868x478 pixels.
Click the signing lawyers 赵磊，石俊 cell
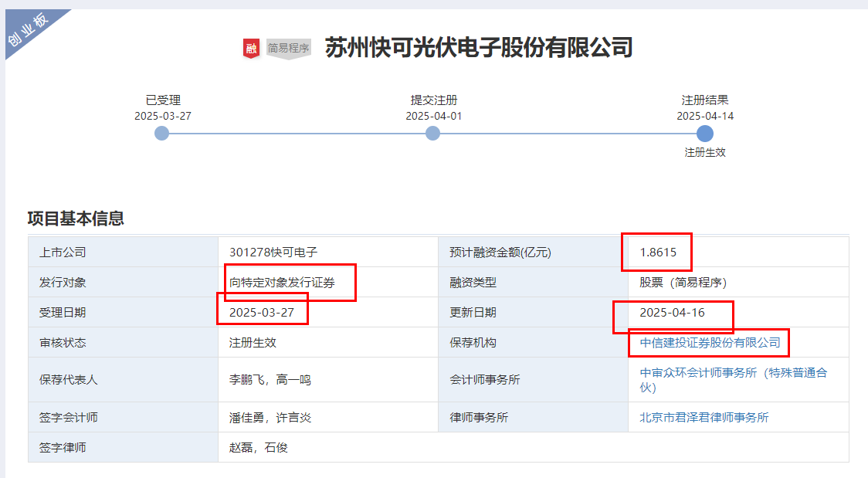click(259, 447)
